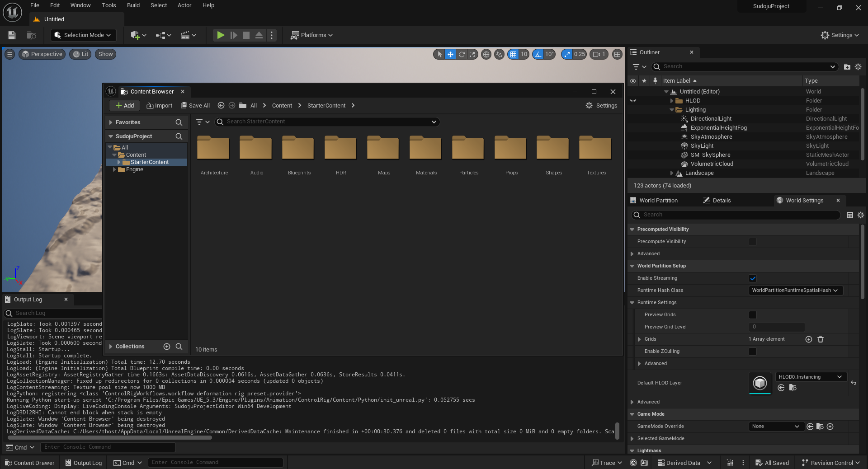Click Outliner create new folder icon
This screenshot has width=868, height=469.
(x=847, y=67)
